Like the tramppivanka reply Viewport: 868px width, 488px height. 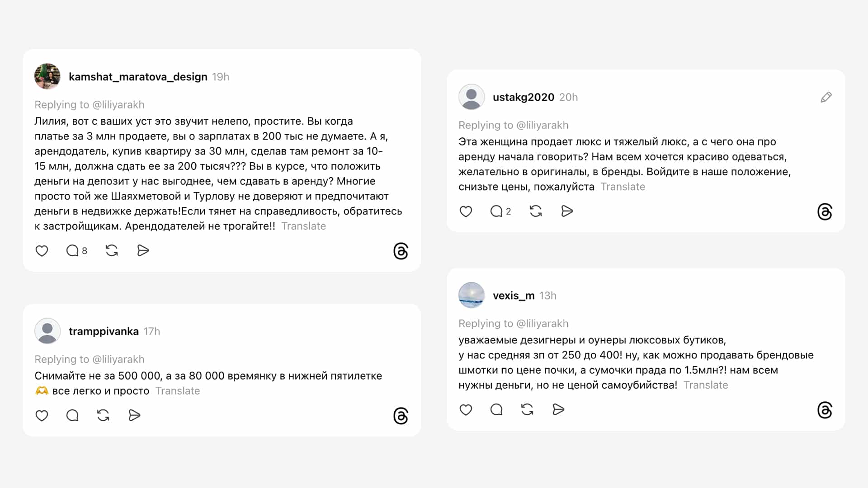click(x=42, y=416)
